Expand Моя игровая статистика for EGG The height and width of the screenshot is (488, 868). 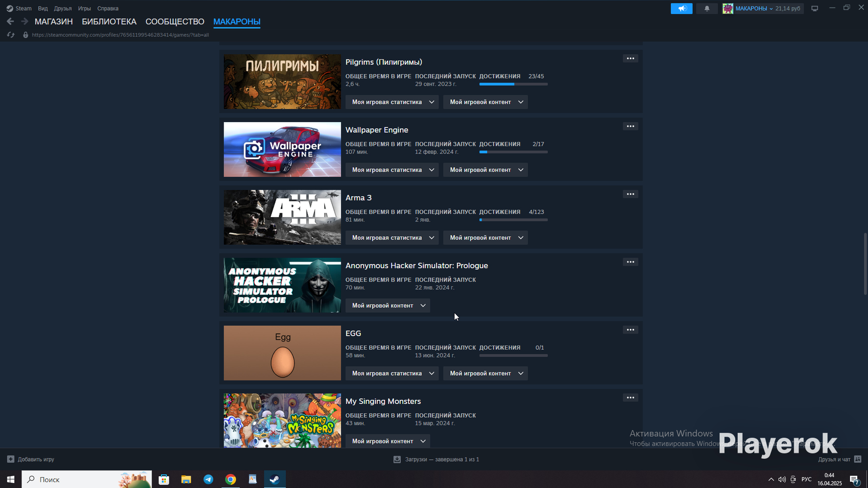(392, 373)
